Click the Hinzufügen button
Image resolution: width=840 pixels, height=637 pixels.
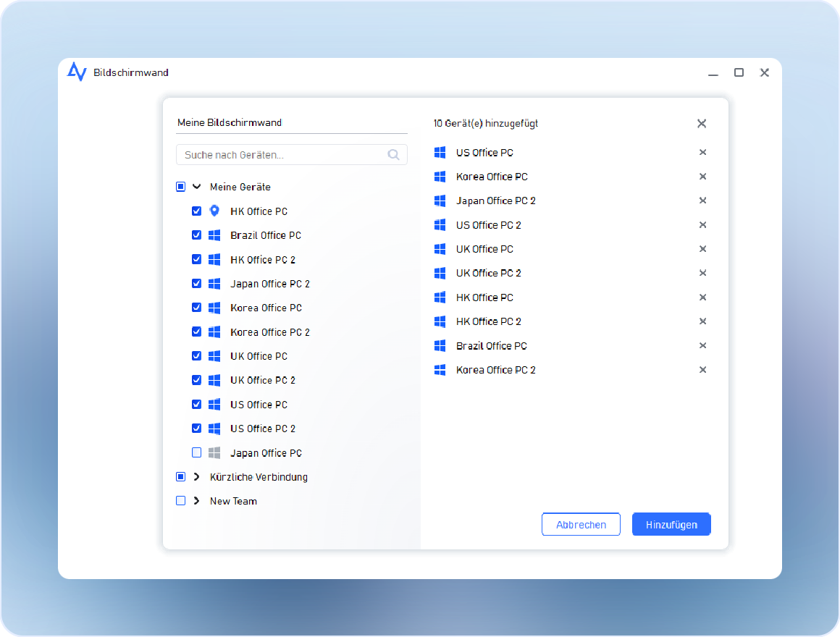[671, 525]
